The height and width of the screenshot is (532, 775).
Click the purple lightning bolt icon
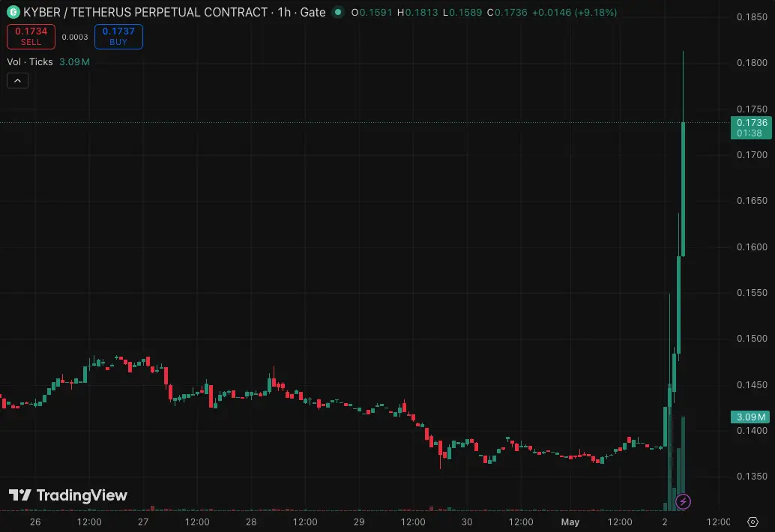click(683, 502)
